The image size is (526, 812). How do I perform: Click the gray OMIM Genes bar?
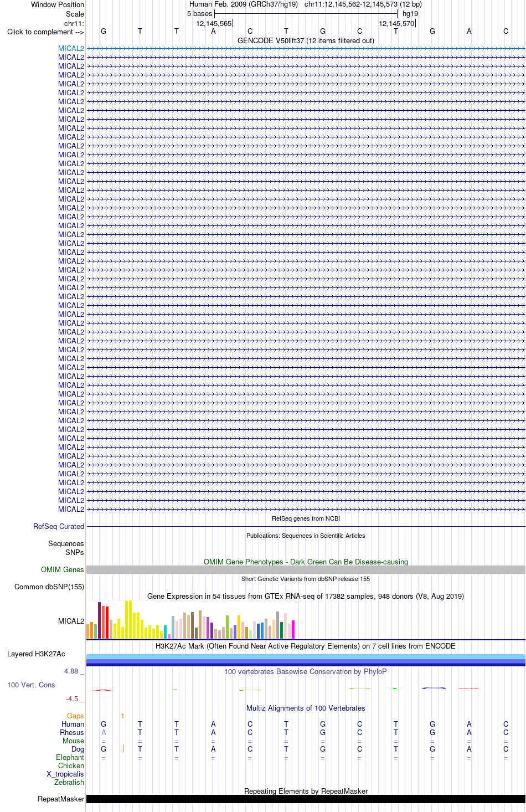point(306,569)
